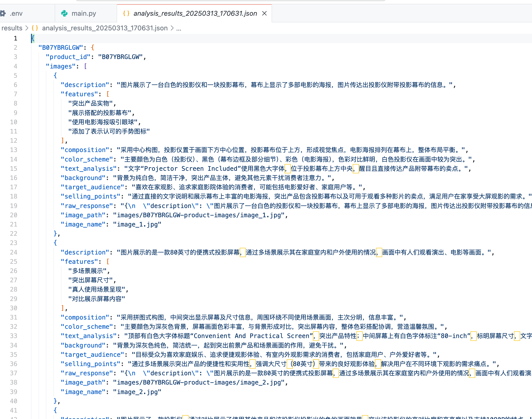Image resolution: width=532 pixels, height=419 pixels.
Task: Click breadcrumb chevron after results
Action: (27, 28)
